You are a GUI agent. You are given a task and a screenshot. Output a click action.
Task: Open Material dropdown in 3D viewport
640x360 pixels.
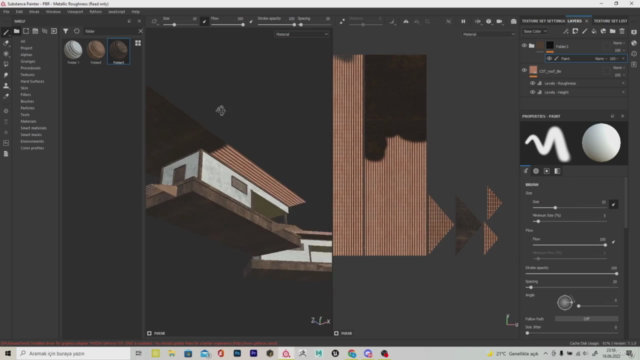tap(302, 34)
